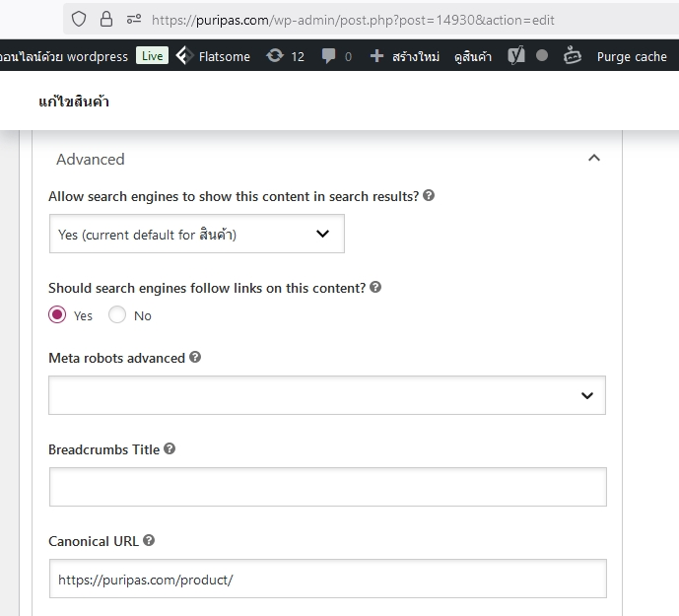Image resolution: width=679 pixels, height=616 pixels.
Task: Click the Purge cache menu item
Action: pos(632,56)
